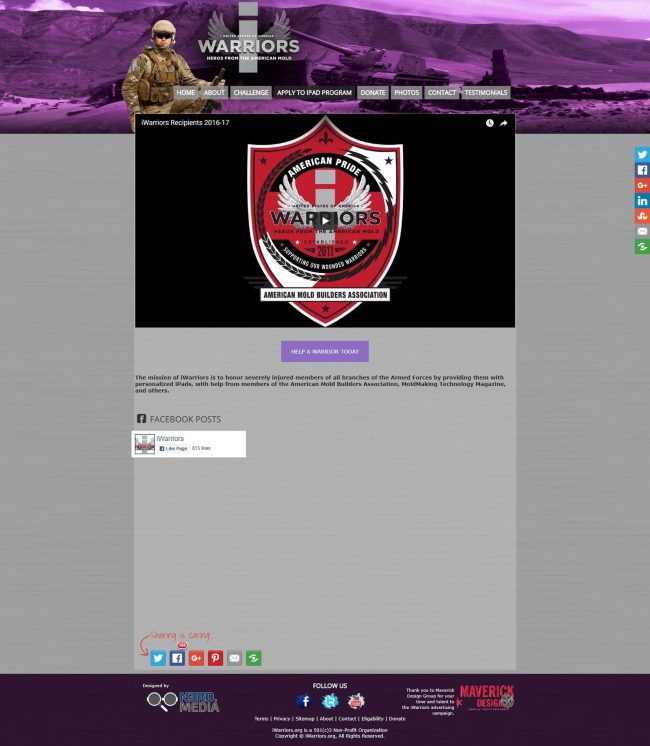Click the video's Watch Later clock icon

click(490, 123)
